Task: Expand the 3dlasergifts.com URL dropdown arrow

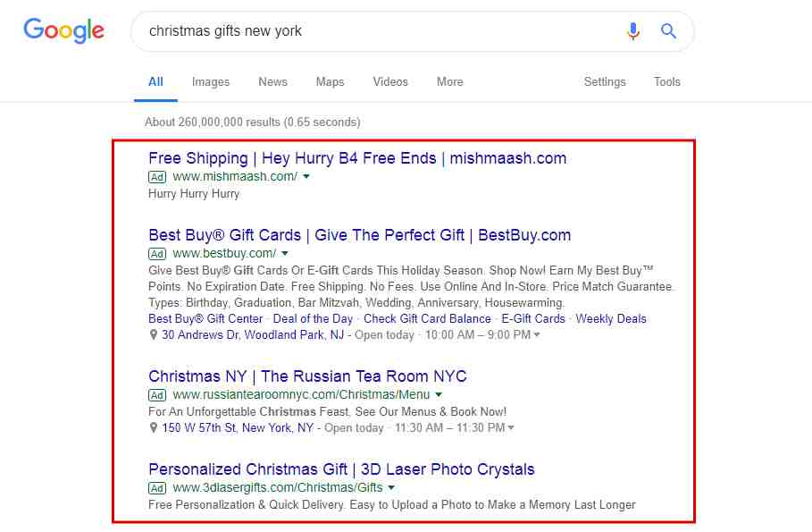Action: click(x=391, y=488)
